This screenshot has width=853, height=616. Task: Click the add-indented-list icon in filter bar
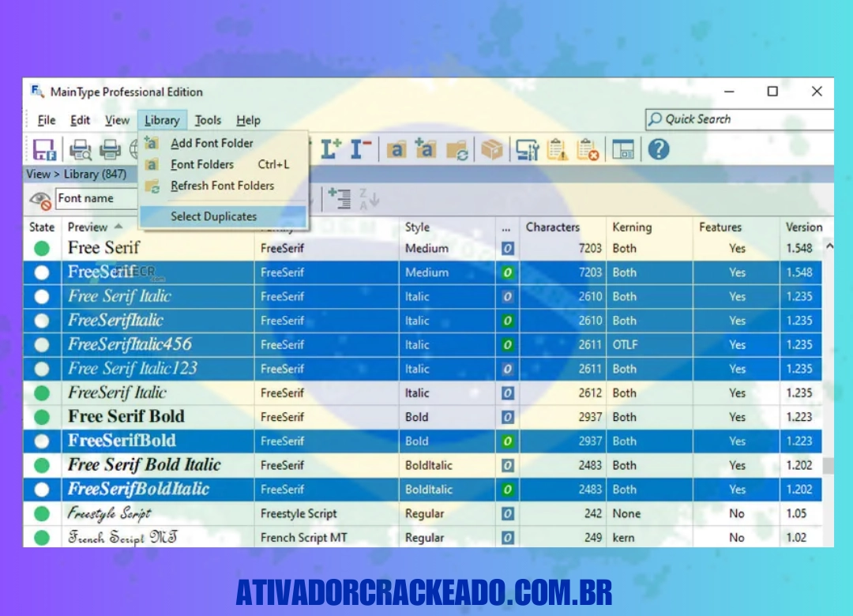pos(340,199)
